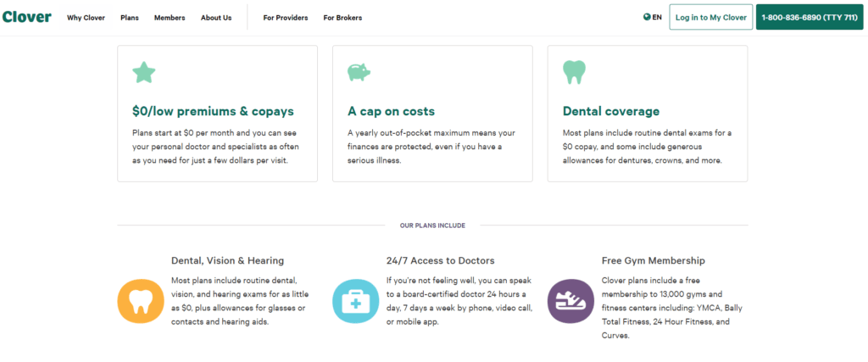This screenshot has height=362, width=868.
Task: Click the Clover logo
Action: pos(26,17)
